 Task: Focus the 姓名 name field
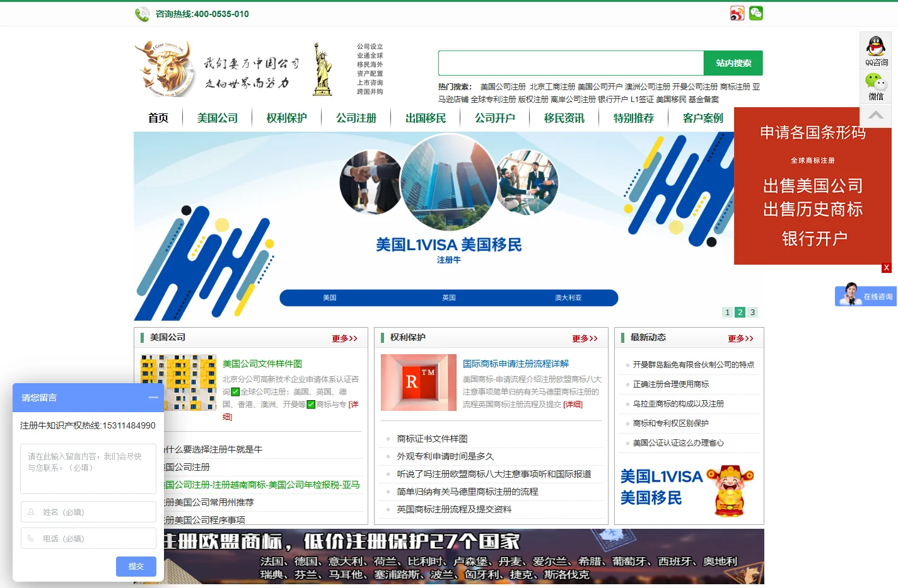click(88, 512)
